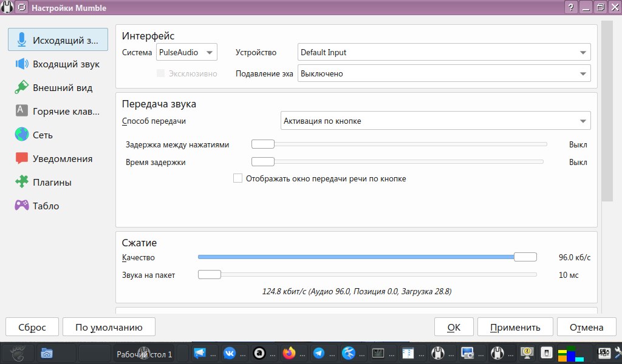Click the Применить button
Image resolution: width=622 pixels, height=364 pixels.
[515, 327]
